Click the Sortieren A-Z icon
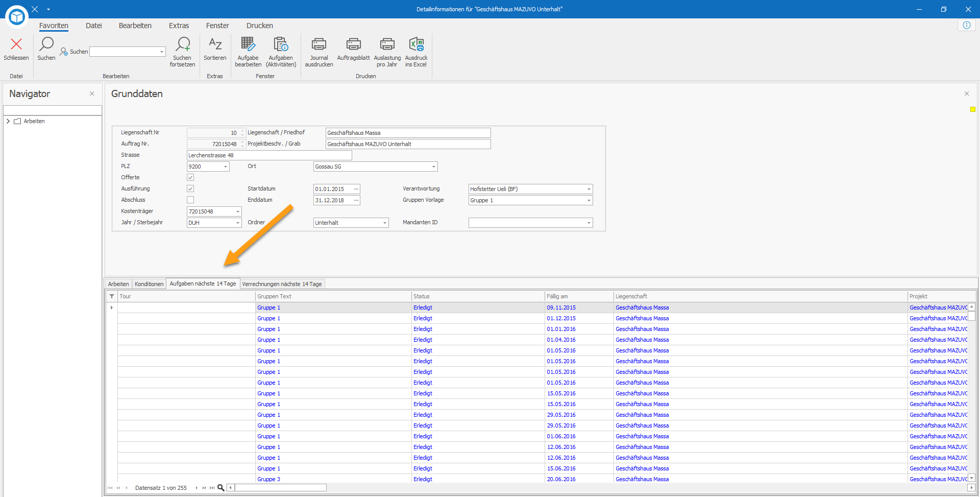The height and width of the screenshot is (497, 980). point(215,44)
